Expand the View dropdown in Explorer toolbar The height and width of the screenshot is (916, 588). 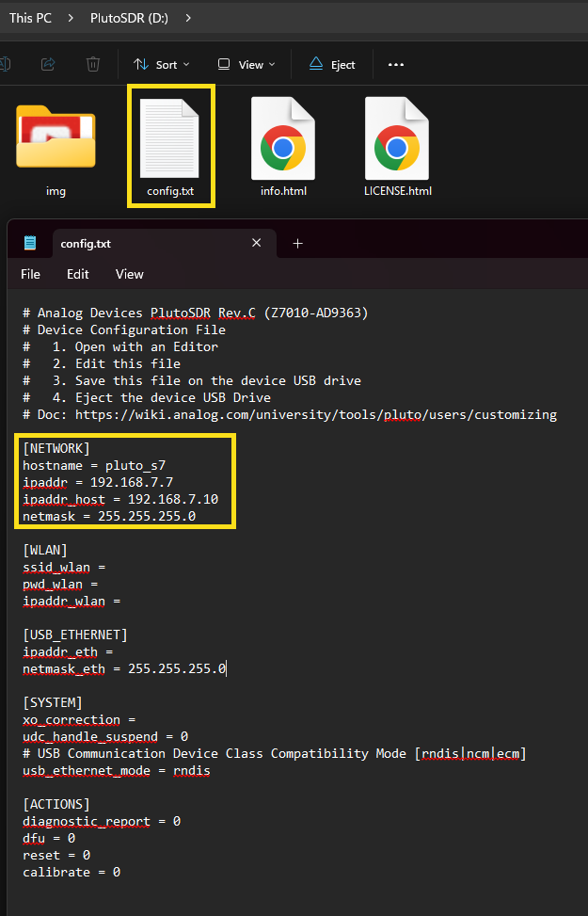[x=246, y=64]
